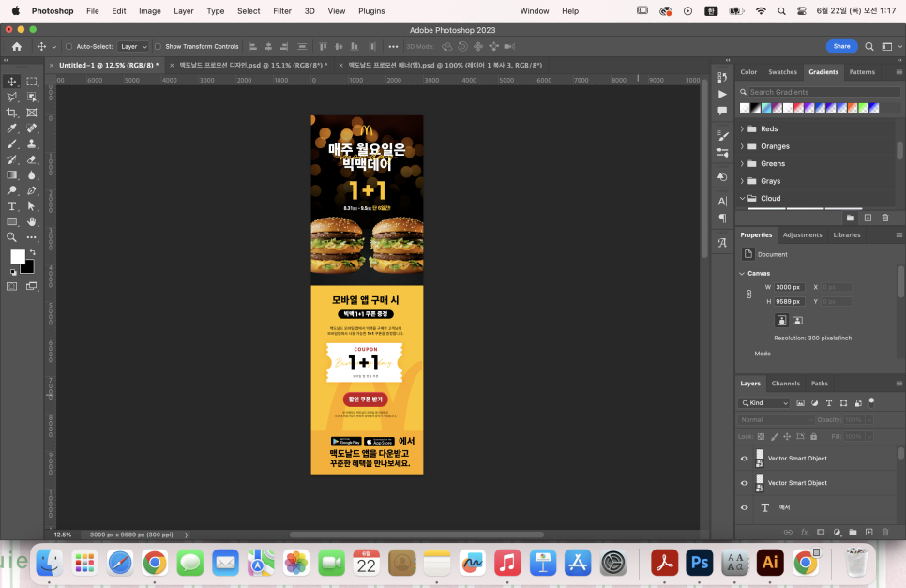Select the Gradient tool

[x=11, y=175]
